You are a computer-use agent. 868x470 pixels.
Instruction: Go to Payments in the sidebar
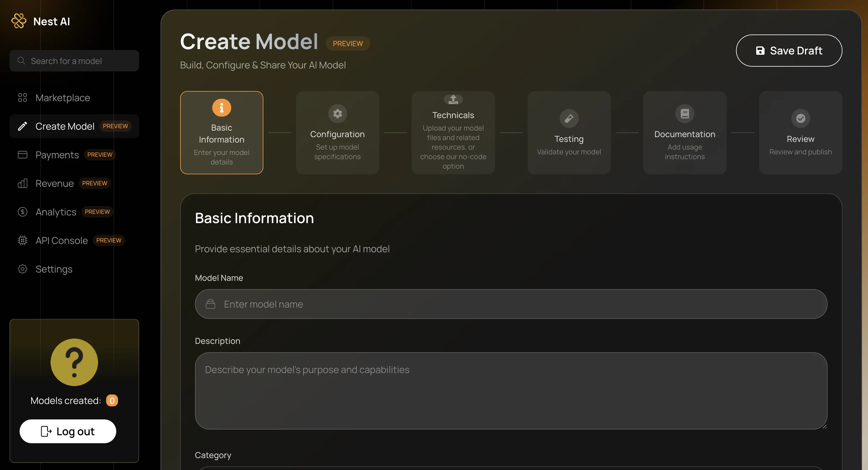[57, 155]
